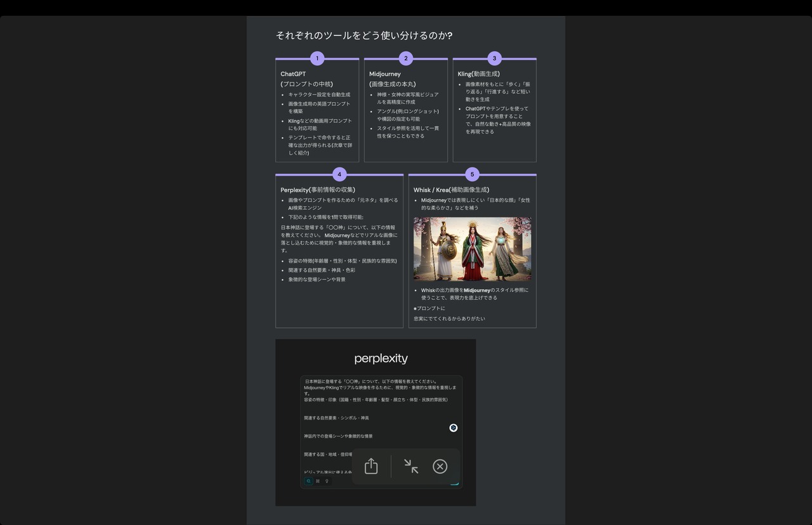Close the viewer with circled X icon

point(440,467)
